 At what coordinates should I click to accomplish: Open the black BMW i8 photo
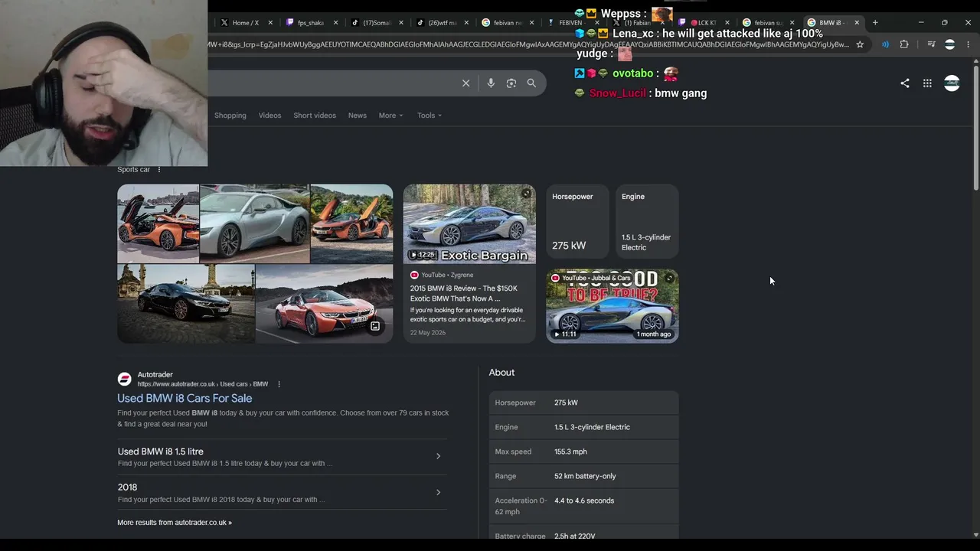(186, 304)
